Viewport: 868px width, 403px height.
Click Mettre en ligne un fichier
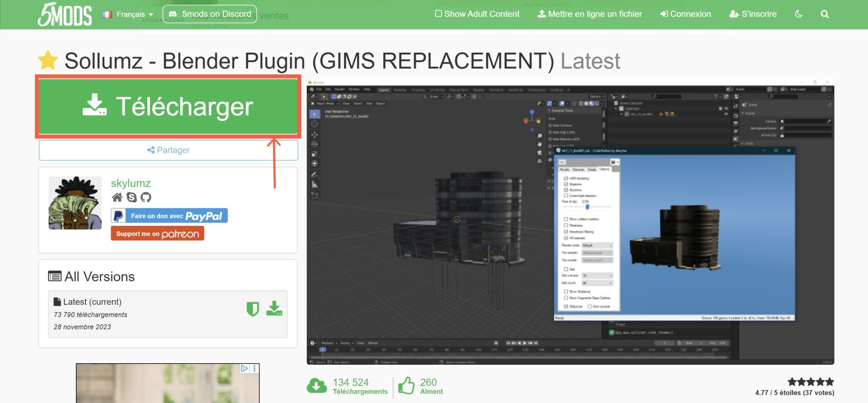590,14
